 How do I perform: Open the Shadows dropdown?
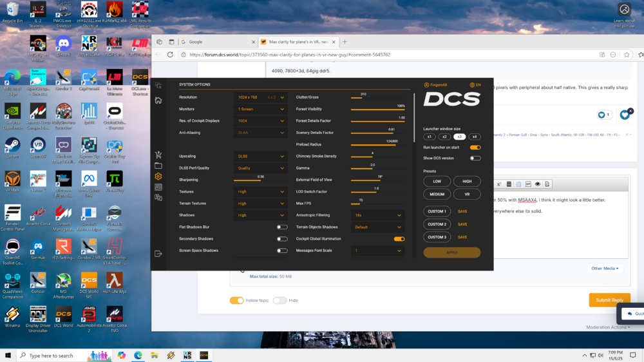260,215
